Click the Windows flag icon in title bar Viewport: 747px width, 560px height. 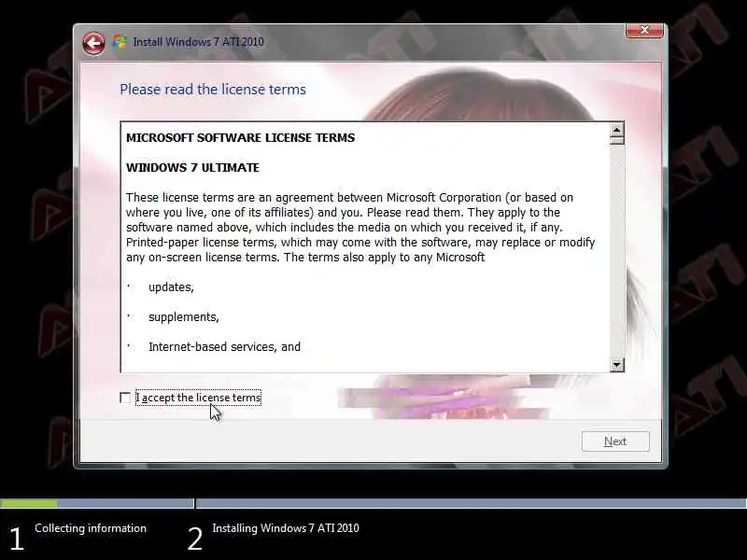point(120,42)
